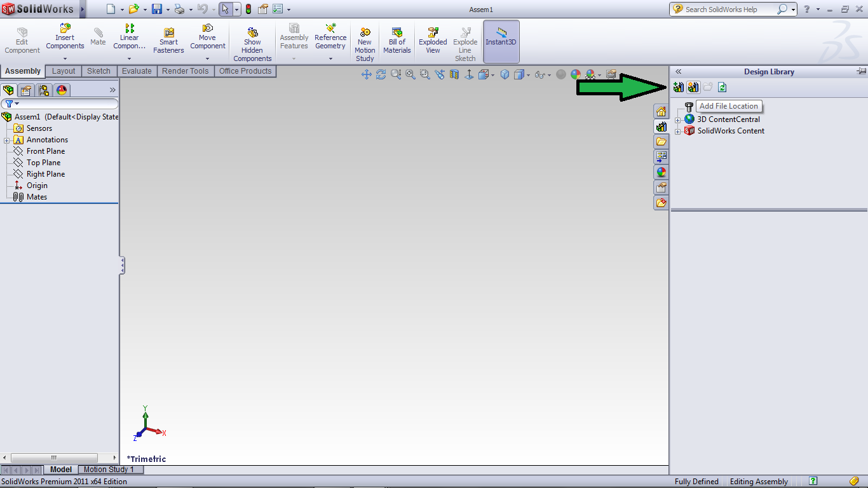The height and width of the screenshot is (488, 868).
Task: Select Toolbox in Design Library tree
Action: 689,107
